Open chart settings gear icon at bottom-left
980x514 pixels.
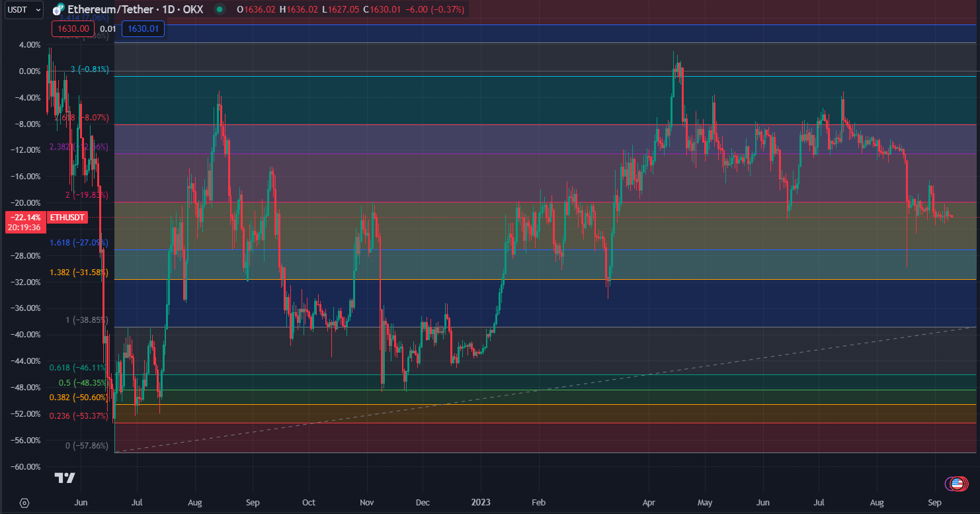24,503
